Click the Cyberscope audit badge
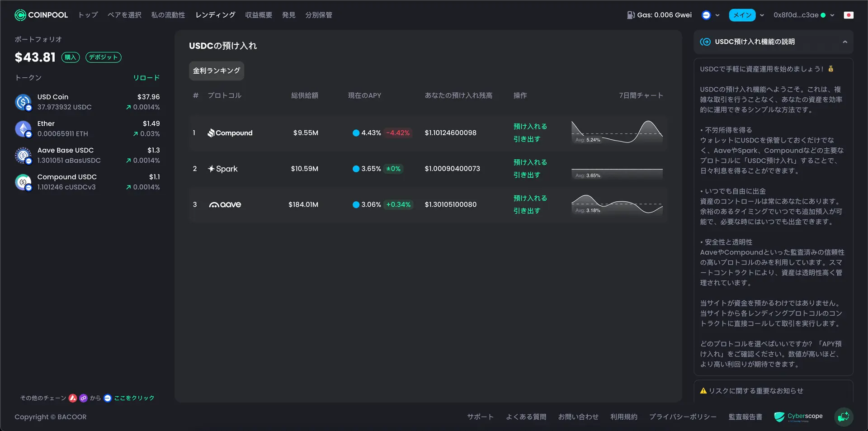868x431 pixels. click(x=798, y=417)
